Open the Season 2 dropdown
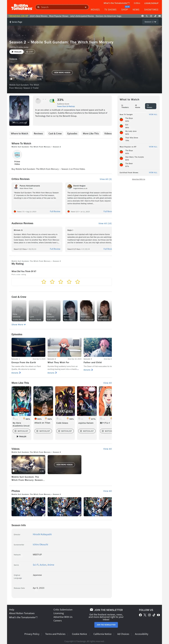The image size is (169, 644). point(150,22)
